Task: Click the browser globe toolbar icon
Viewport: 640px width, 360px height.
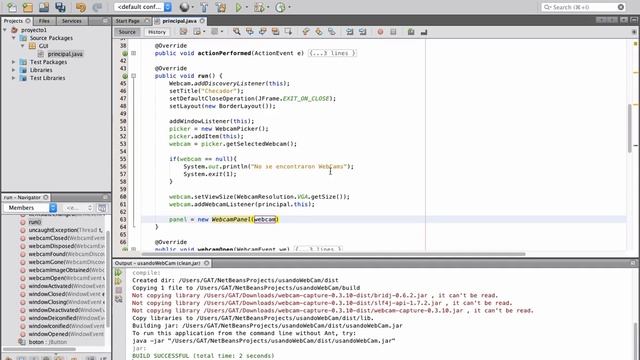Action: point(184,7)
